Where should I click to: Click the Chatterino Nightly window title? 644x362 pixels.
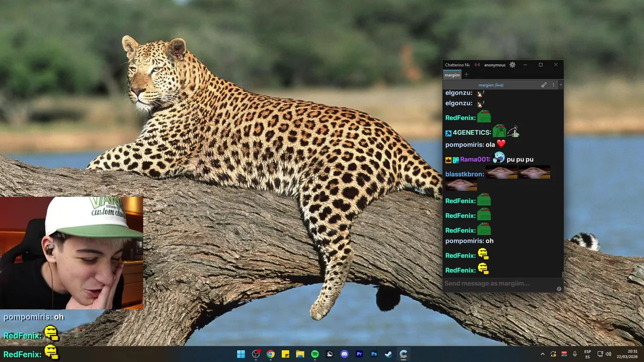point(457,65)
